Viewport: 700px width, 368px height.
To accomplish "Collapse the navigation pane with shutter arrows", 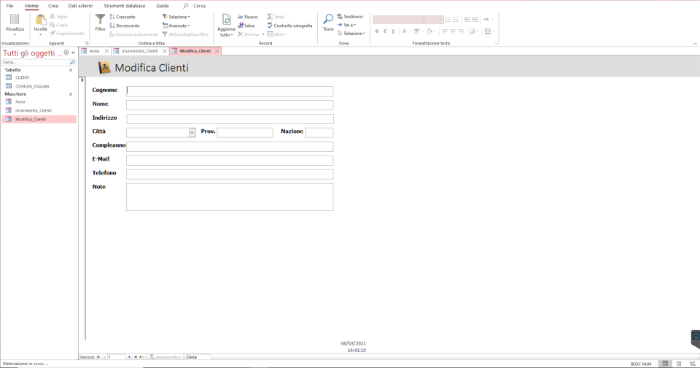I will pyautogui.click(x=73, y=53).
